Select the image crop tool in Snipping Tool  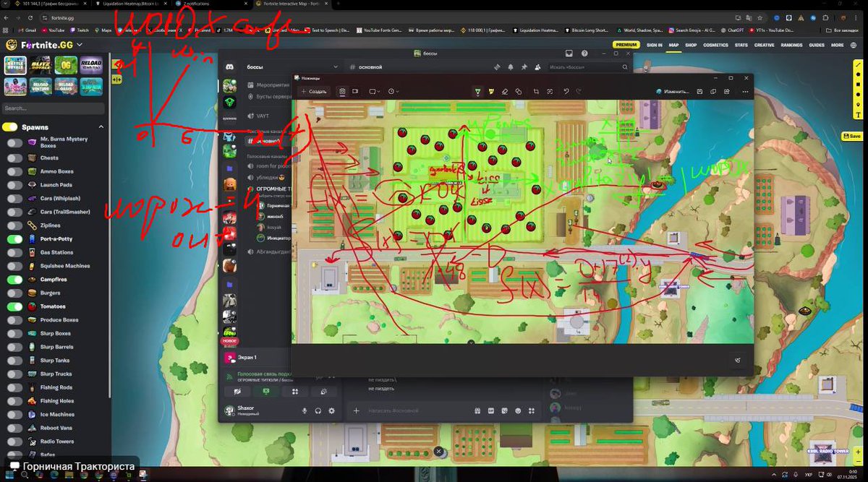536,92
